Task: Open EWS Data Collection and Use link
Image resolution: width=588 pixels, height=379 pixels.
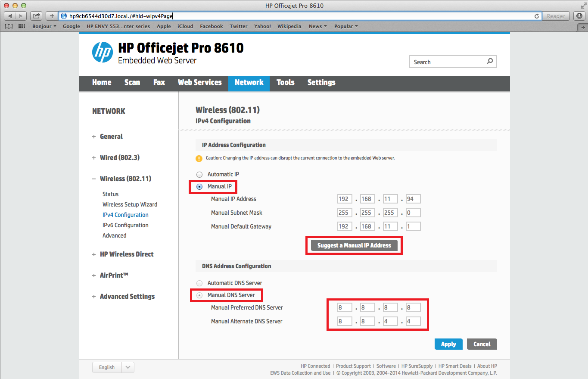Action: click(300, 373)
